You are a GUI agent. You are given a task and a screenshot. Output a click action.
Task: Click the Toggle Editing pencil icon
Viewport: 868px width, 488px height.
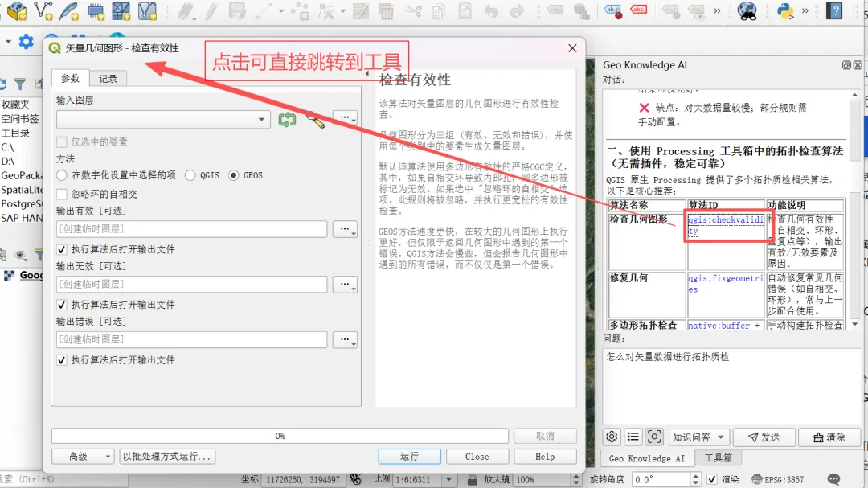211,11
